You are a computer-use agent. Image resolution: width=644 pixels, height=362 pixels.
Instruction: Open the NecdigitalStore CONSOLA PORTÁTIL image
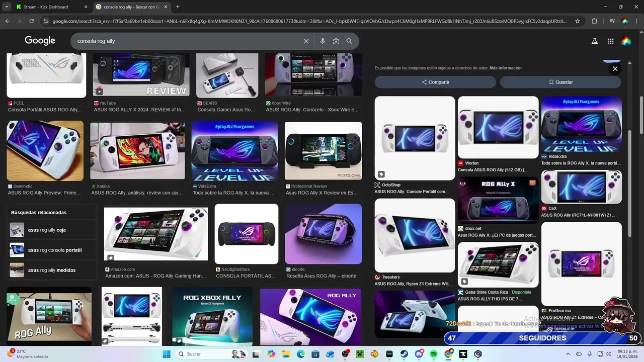(246, 234)
